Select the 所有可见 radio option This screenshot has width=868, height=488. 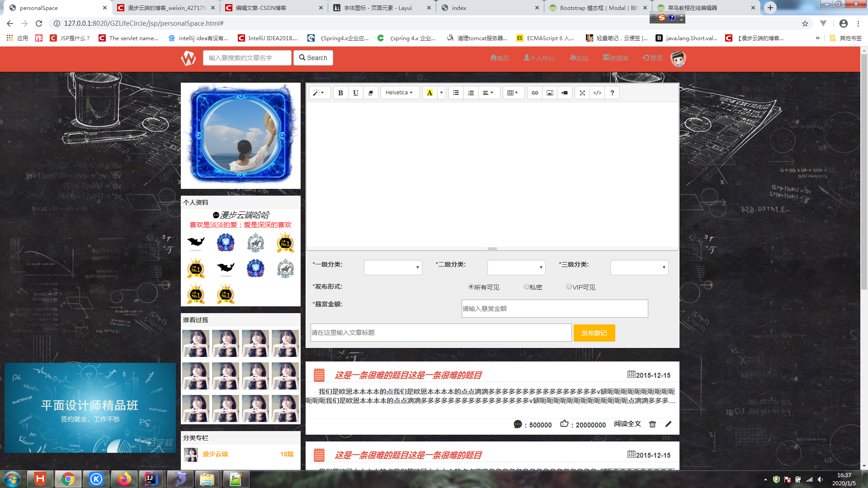[471, 287]
